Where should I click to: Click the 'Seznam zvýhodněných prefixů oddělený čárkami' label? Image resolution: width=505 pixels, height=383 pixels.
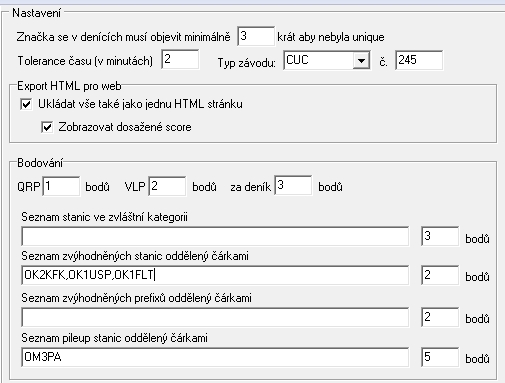(136, 298)
